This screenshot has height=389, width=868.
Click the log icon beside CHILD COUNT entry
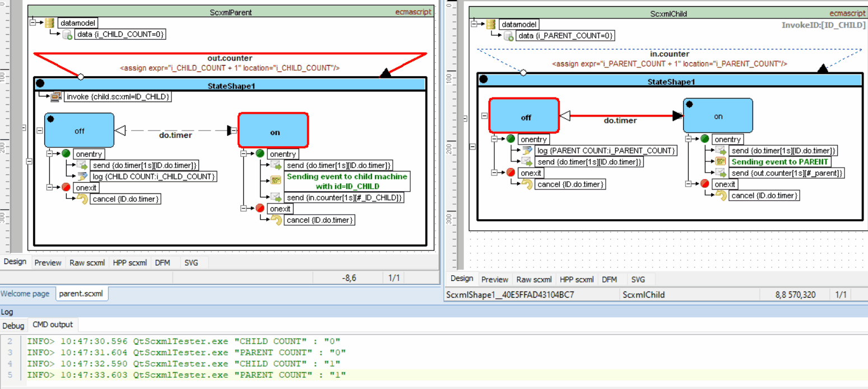pos(82,177)
